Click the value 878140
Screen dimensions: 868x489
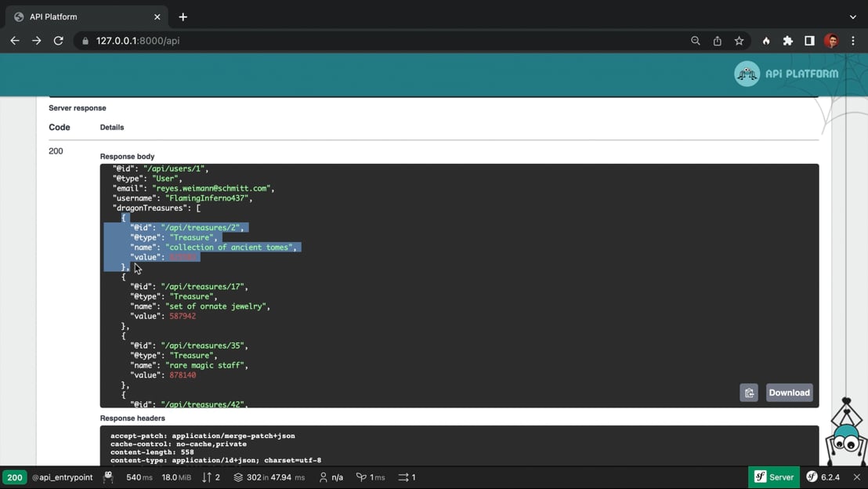point(183,375)
